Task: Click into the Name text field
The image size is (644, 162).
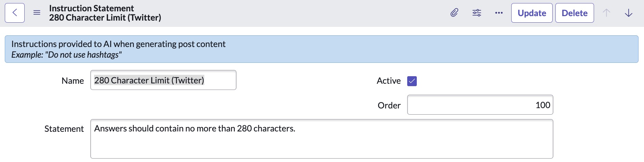Action: tap(163, 80)
